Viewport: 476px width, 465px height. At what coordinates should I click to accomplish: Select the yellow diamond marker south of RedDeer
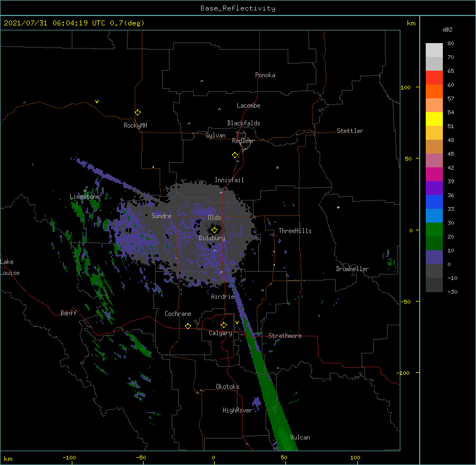pos(235,155)
